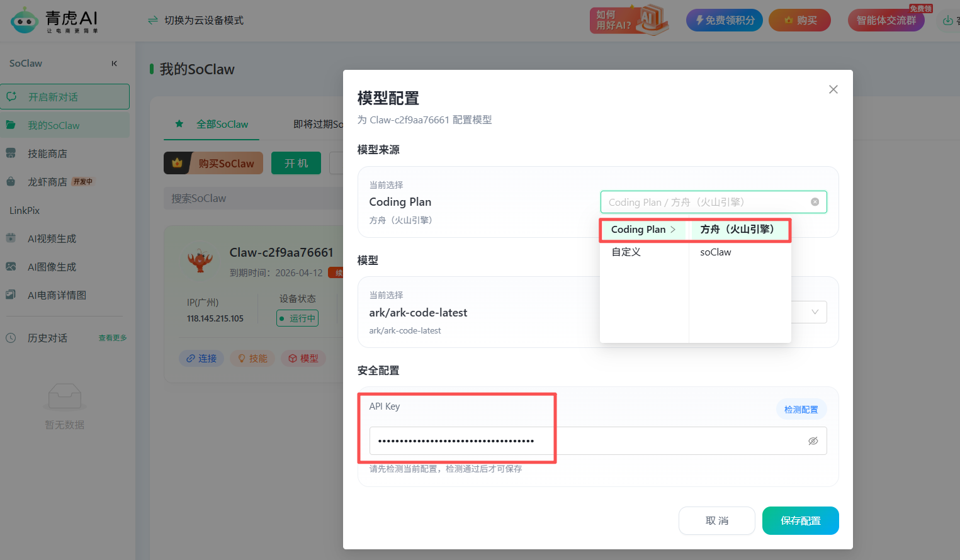This screenshot has height=560, width=960.
Task: Switch to 即将过期SoClaw tab
Action: 319,124
